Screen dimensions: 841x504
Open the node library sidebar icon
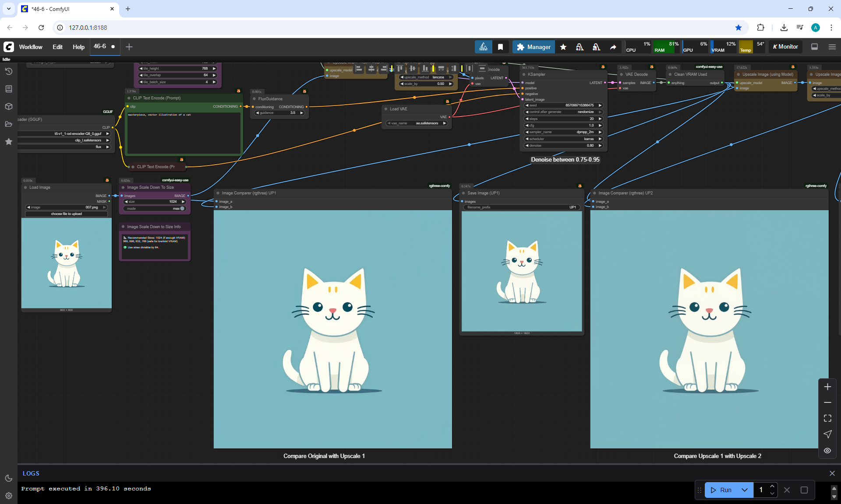click(8, 89)
